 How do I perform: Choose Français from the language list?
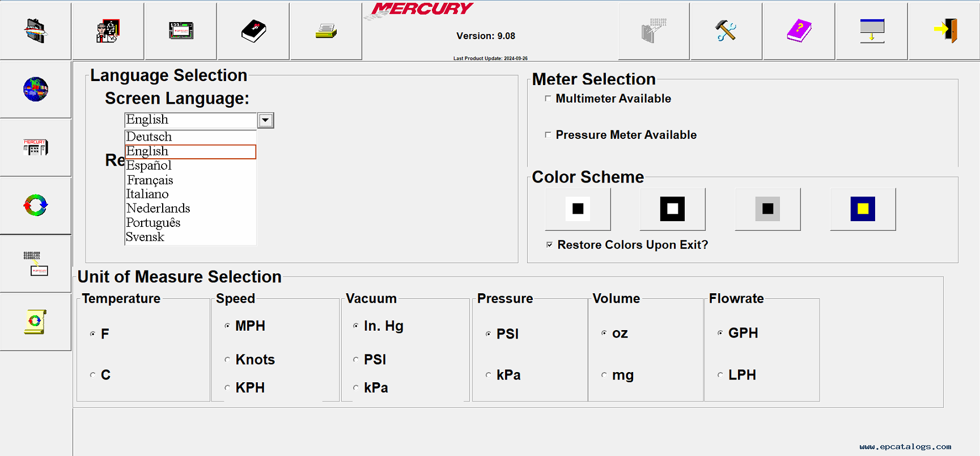tap(150, 180)
